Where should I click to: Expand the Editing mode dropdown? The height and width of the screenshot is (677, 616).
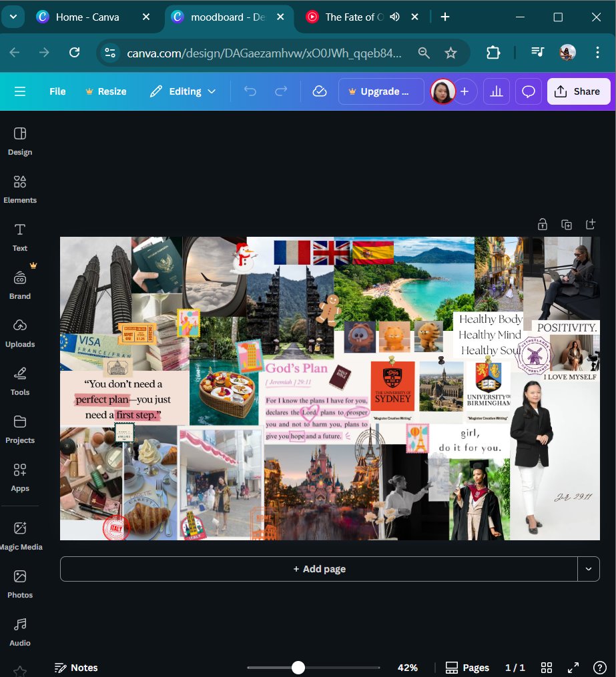tap(183, 91)
